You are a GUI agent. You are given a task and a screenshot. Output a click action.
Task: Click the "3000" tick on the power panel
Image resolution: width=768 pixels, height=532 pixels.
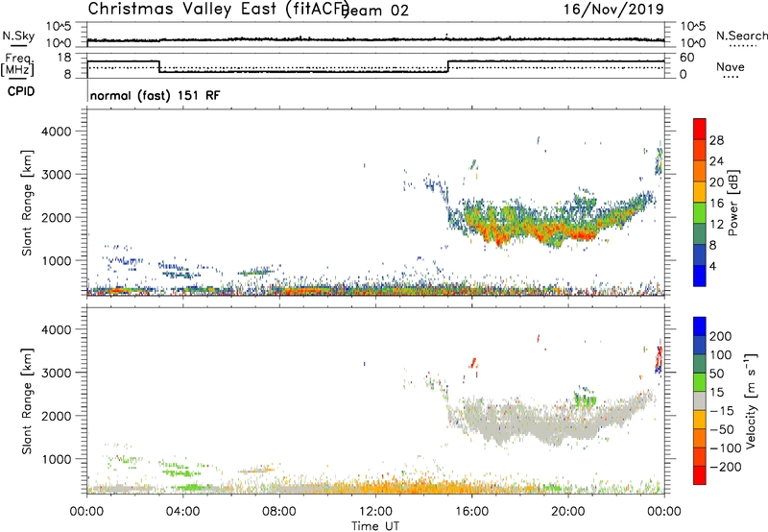[57, 175]
